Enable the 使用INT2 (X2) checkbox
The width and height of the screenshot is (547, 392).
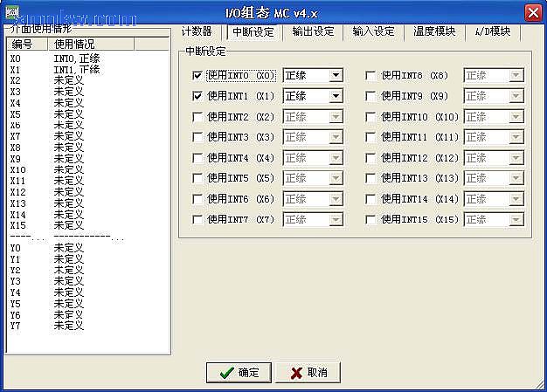[x=197, y=117]
